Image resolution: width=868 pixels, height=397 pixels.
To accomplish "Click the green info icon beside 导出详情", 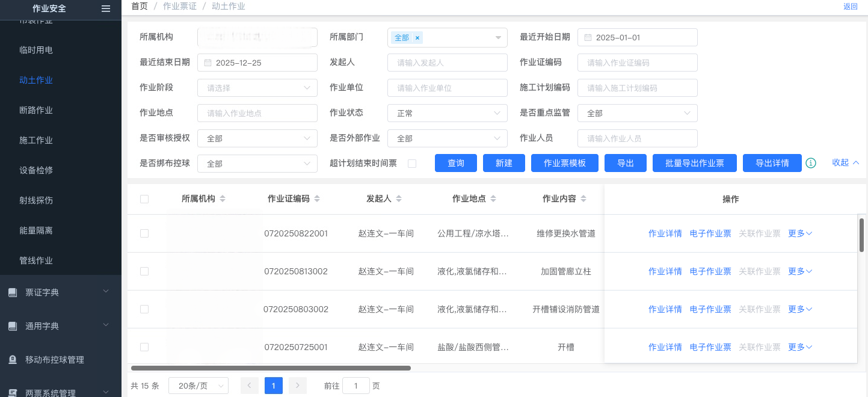I will point(811,163).
